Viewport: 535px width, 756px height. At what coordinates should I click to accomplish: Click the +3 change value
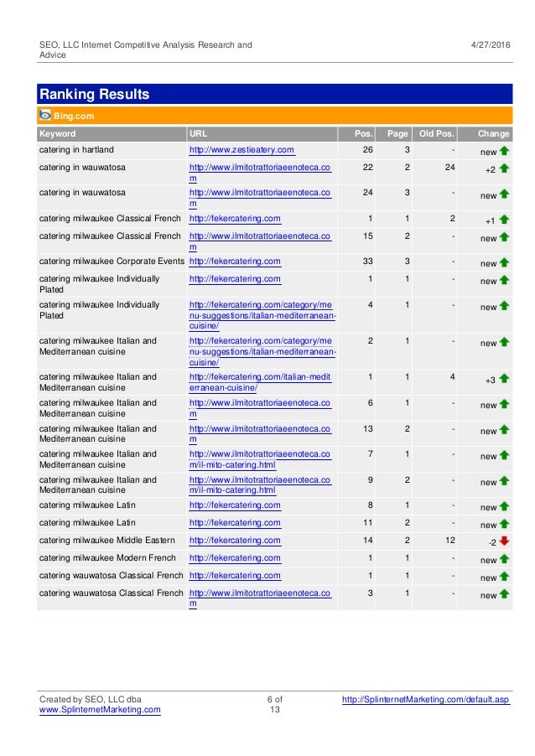[490, 381]
